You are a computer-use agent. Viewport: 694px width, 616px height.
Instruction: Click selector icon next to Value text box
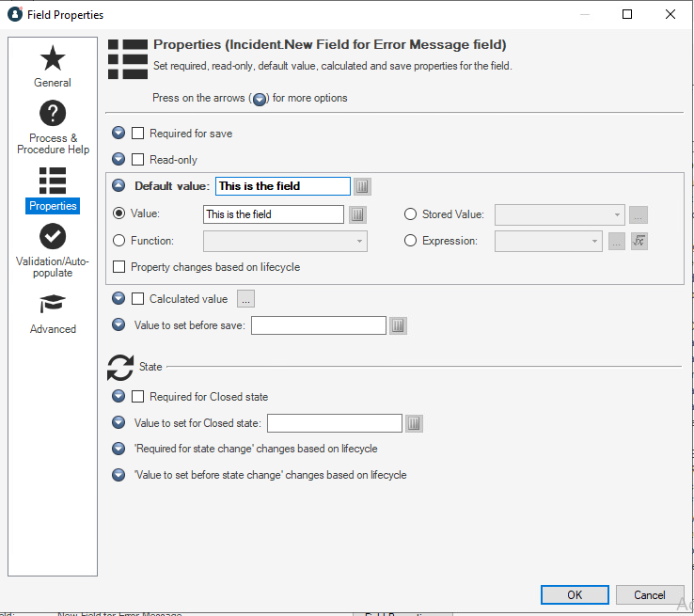click(357, 214)
